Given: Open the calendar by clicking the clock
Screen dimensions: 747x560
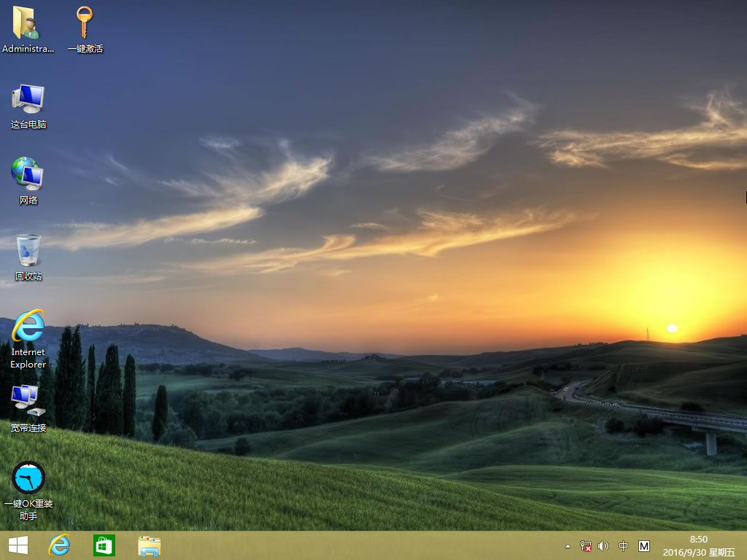Looking at the screenshot, I should [x=698, y=540].
